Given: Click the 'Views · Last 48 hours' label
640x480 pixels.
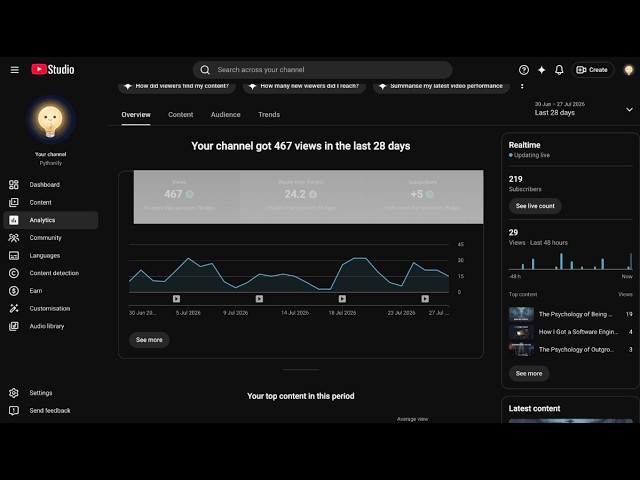Looking at the screenshot, I should click(538, 243).
